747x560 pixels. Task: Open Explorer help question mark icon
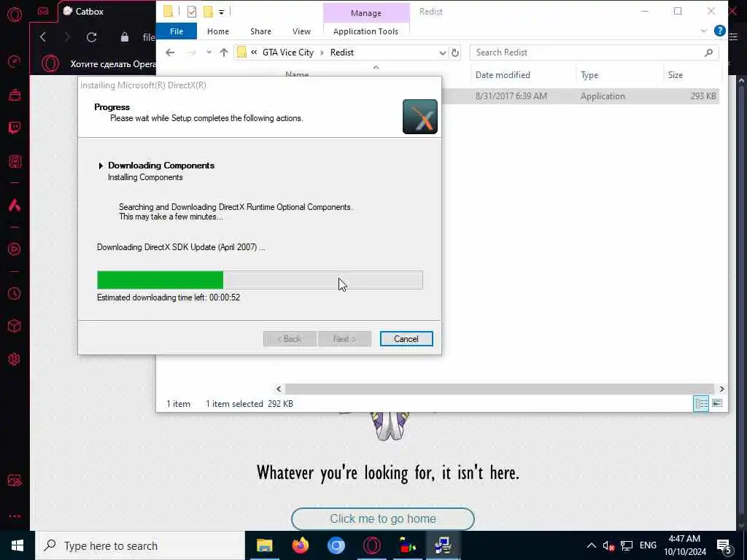[720, 31]
